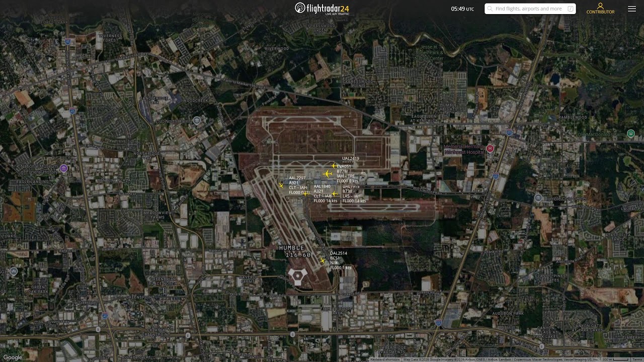
Task: Click the UAL2419 callsign label
Action: pos(351,158)
